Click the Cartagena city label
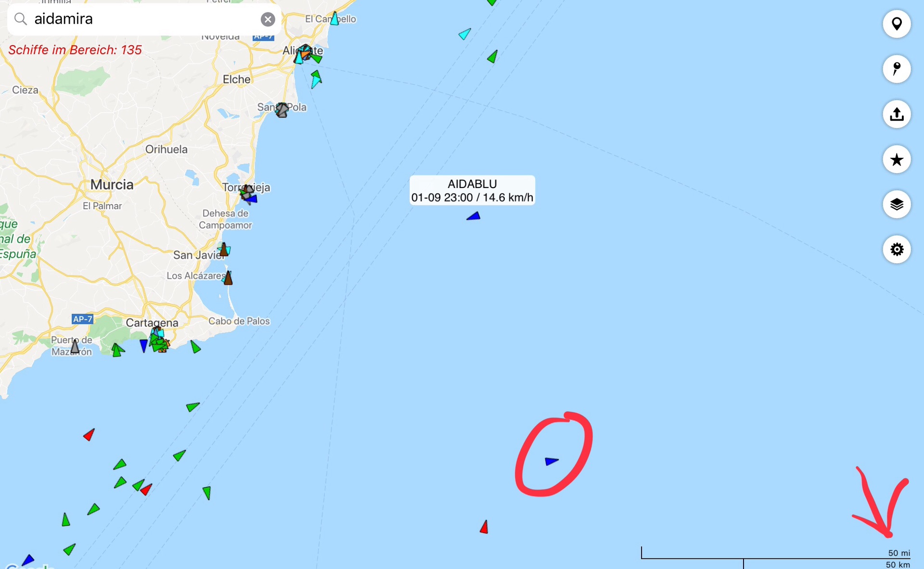This screenshot has width=924, height=569. [152, 323]
